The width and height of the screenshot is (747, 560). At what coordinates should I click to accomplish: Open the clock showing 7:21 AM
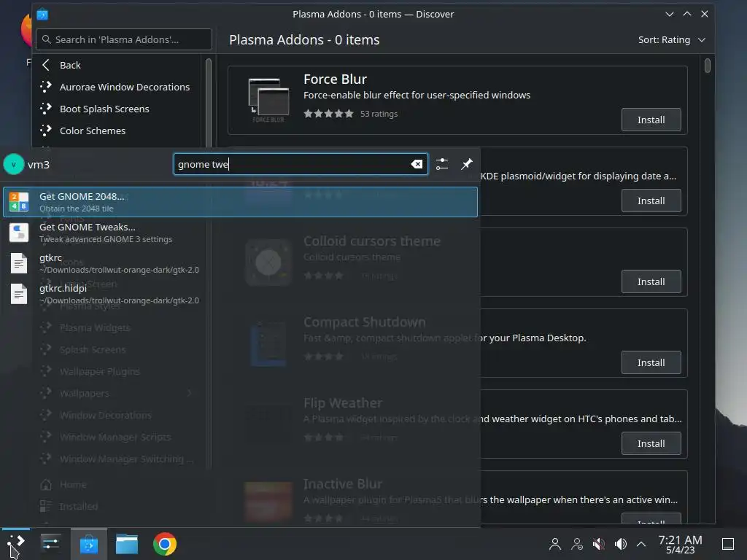[x=681, y=544]
